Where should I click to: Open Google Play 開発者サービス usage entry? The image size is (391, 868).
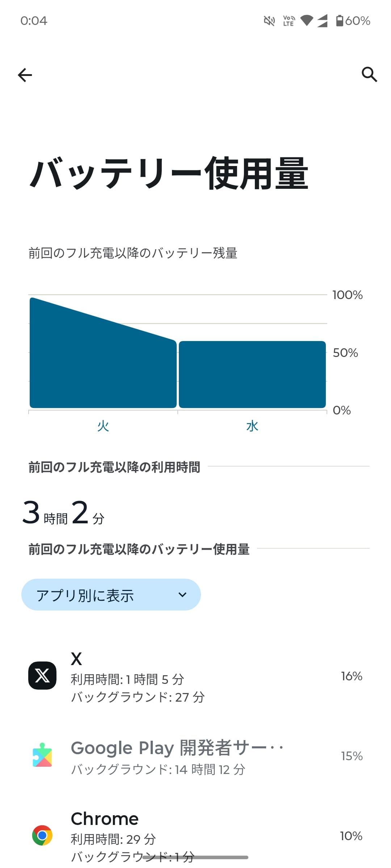coord(195,756)
